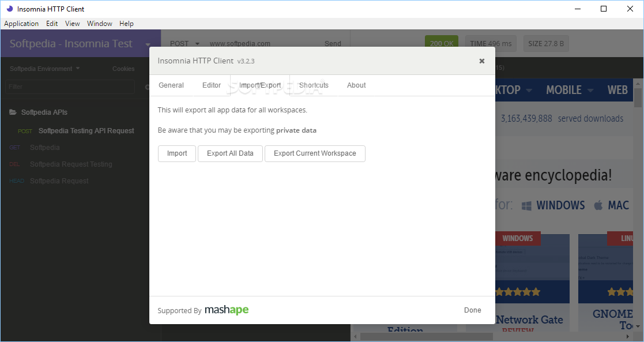The image size is (644, 342).
Task: Maximize the Insomnia window
Action: tap(603, 9)
